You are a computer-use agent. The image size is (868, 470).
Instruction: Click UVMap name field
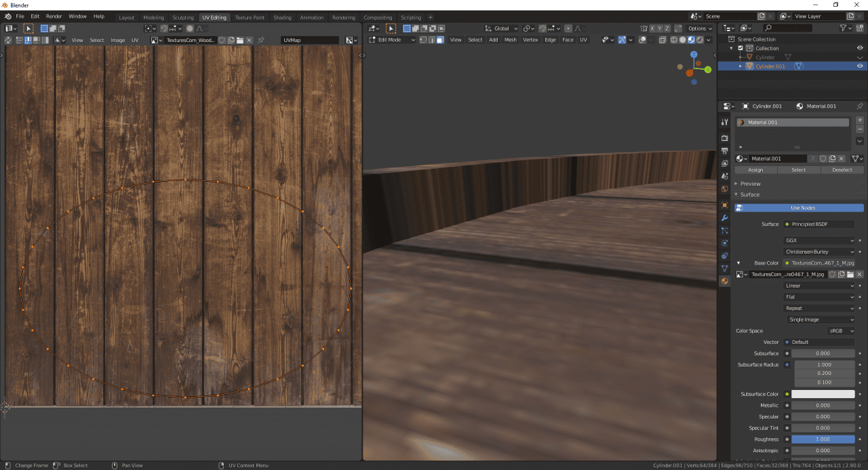pyautogui.click(x=310, y=40)
